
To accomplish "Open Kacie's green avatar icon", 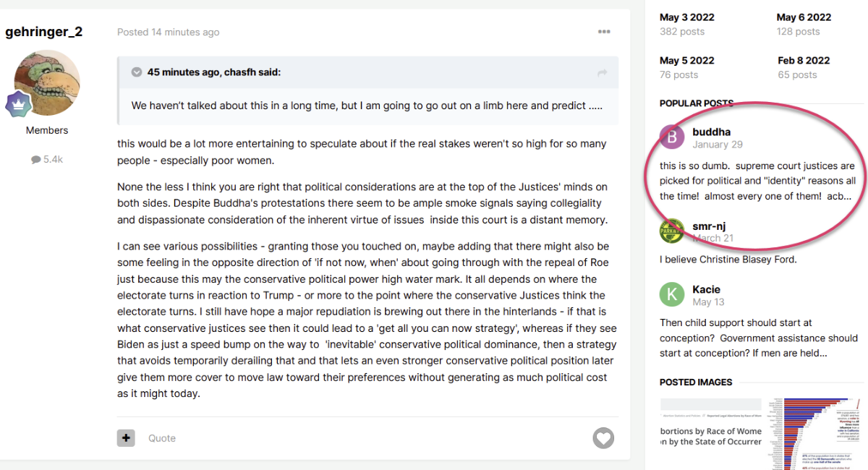I will [672, 294].
